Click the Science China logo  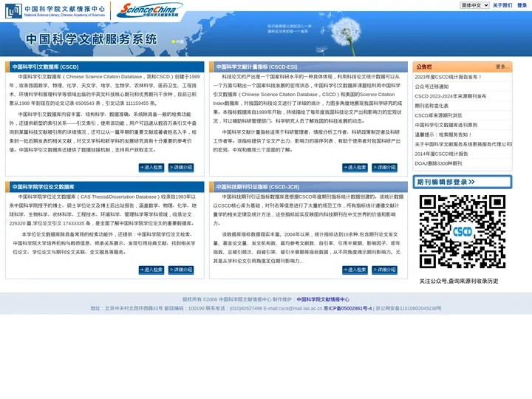(149, 10)
